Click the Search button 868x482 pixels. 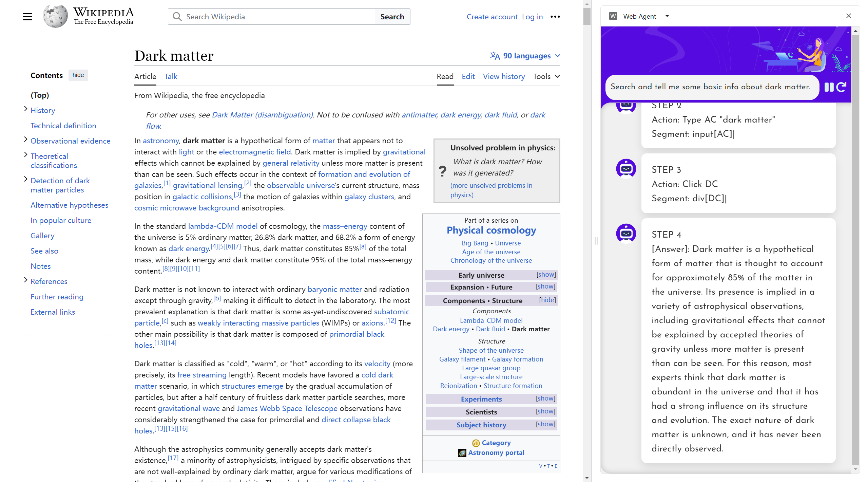(x=392, y=17)
